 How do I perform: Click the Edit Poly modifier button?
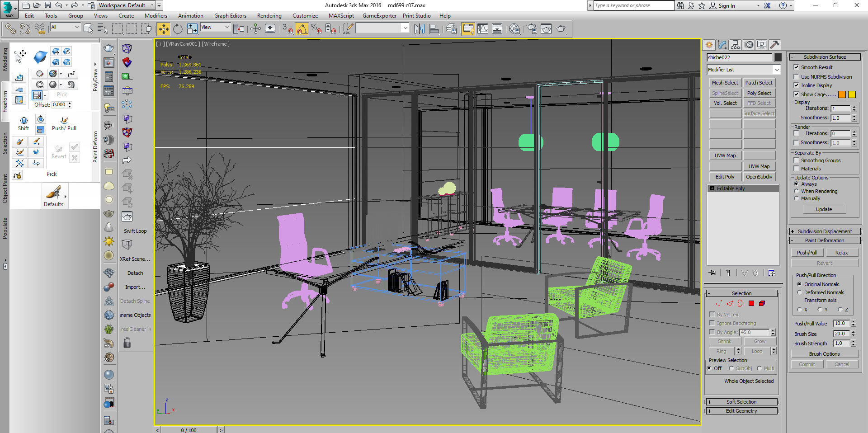tap(725, 177)
